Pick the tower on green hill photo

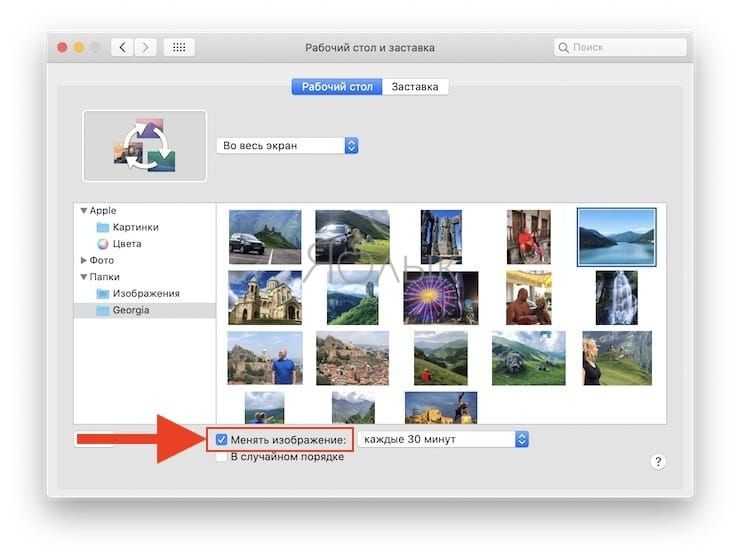[x=353, y=297]
